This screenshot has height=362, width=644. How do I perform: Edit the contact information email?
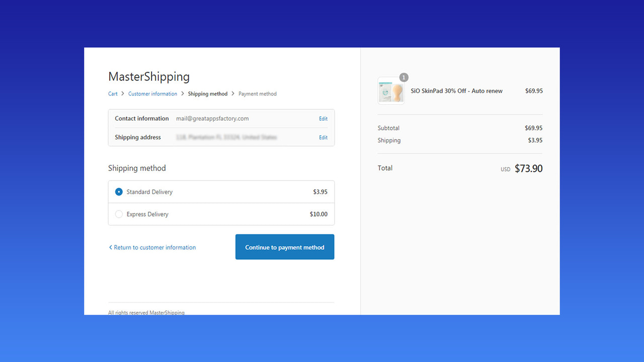tap(323, 118)
